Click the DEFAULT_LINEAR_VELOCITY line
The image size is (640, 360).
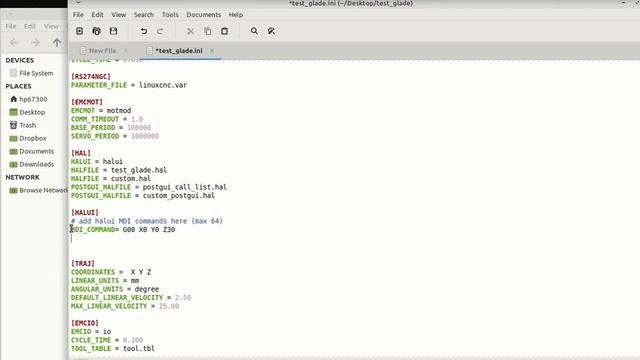click(131, 298)
